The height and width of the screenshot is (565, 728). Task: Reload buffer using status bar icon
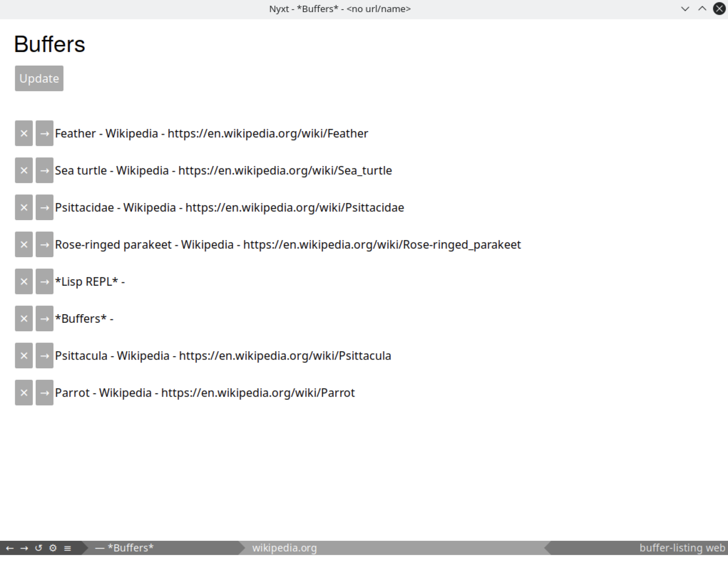pyautogui.click(x=38, y=548)
